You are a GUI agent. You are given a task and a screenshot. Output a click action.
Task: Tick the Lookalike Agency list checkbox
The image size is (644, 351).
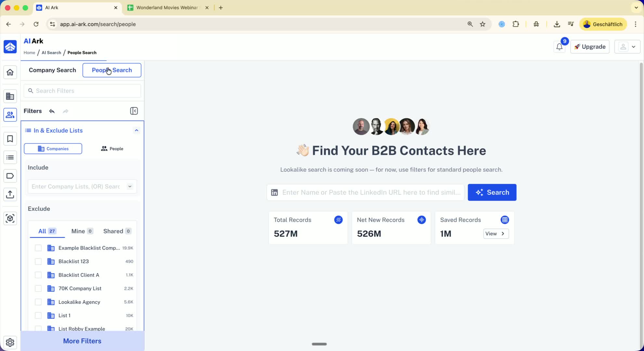(38, 302)
